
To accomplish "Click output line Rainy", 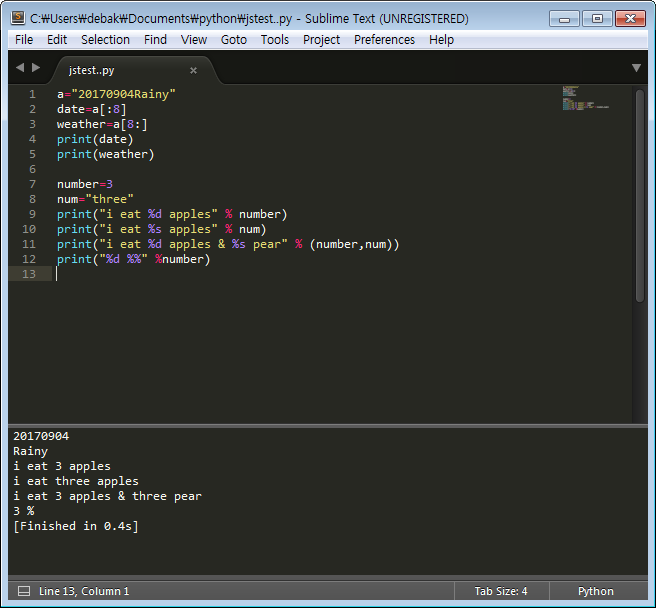I will (31, 451).
